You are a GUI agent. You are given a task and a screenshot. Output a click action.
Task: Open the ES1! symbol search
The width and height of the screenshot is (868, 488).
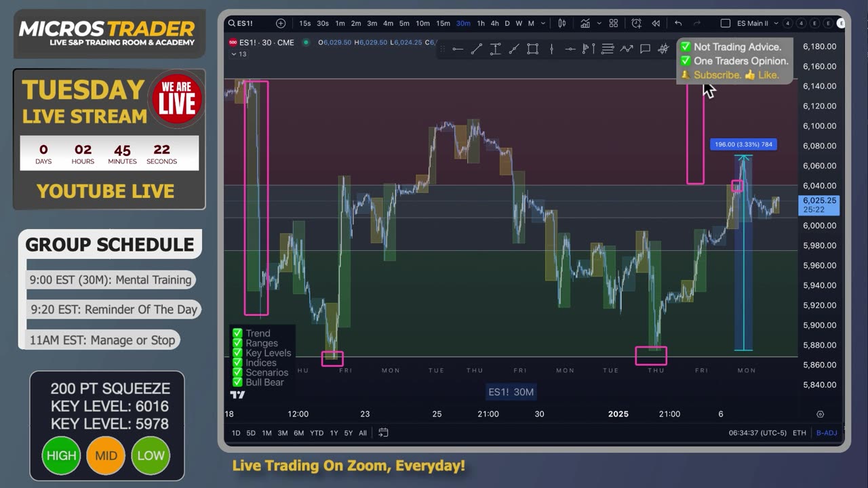tap(241, 23)
